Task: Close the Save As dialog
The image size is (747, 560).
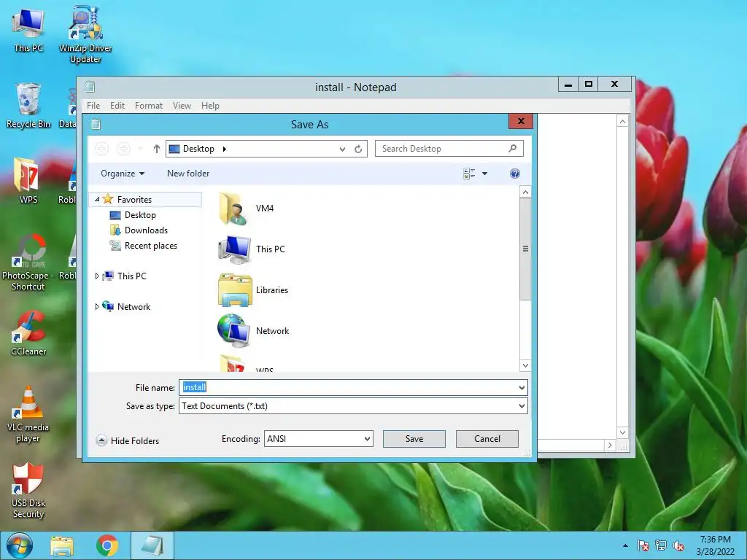Action: click(521, 122)
